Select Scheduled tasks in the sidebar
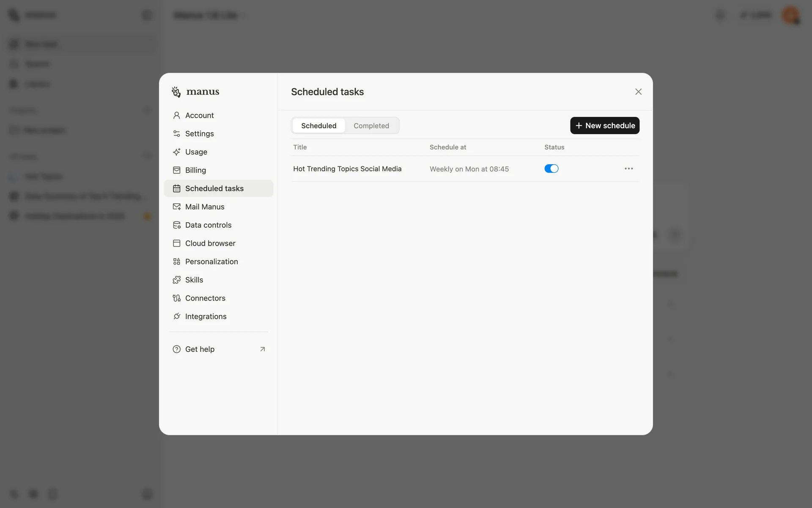 (x=218, y=188)
